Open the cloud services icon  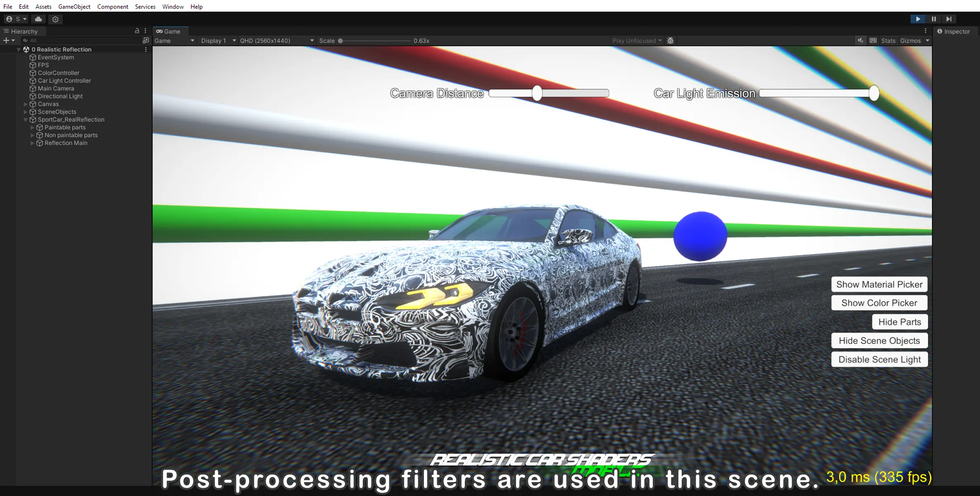pyautogui.click(x=38, y=19)
